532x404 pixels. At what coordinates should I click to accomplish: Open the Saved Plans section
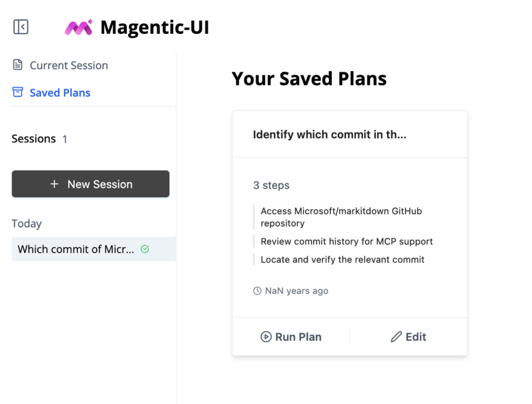pos(60,93)
